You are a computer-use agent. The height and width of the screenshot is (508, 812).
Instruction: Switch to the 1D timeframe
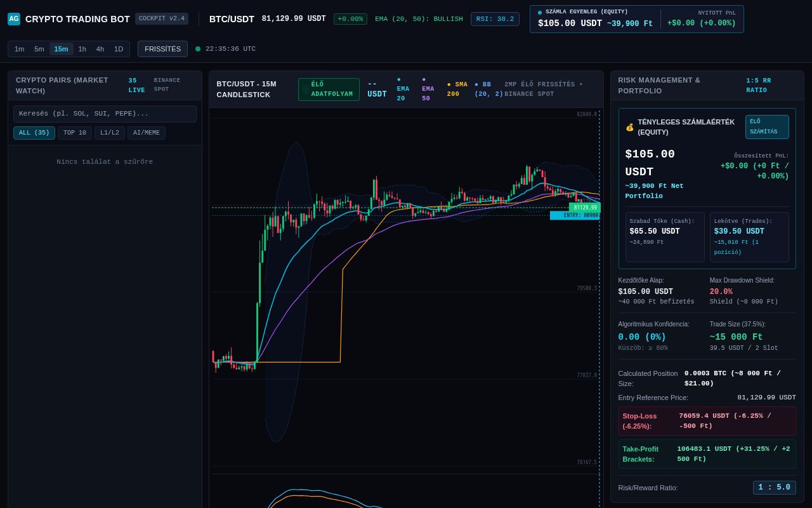[x=119, y=49]
